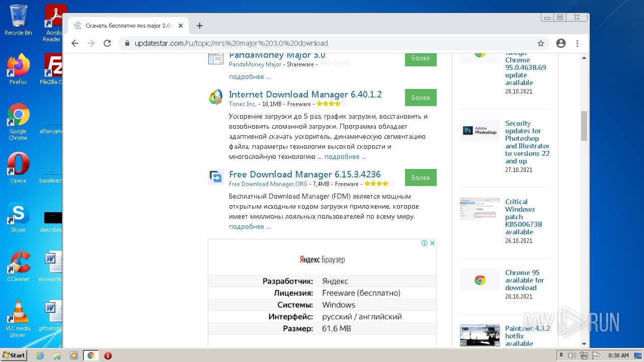Open Internet Download Manager 6.40.1.2 link
The height and width of the screenshot is (362, 644).
305,95
